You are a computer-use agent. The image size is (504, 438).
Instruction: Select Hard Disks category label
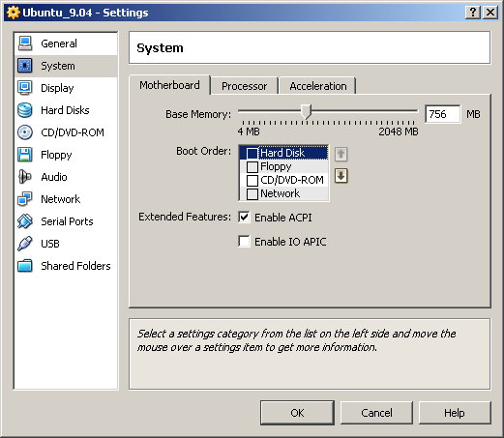[65, 110]
